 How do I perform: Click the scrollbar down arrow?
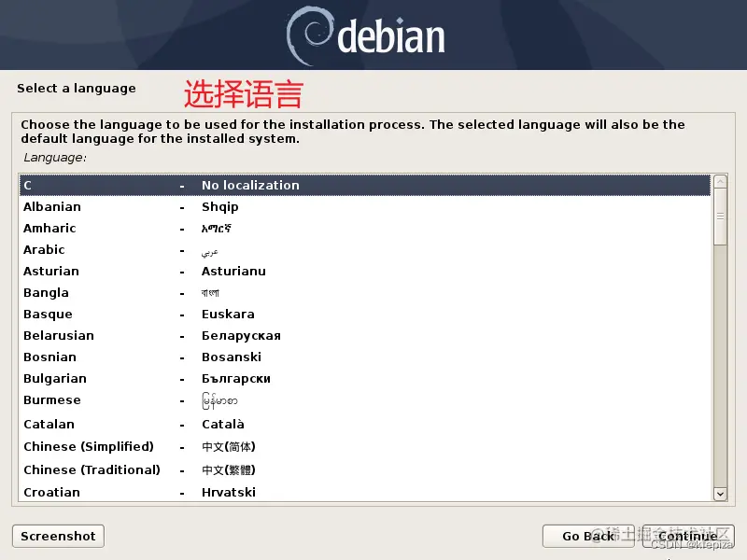720,494
